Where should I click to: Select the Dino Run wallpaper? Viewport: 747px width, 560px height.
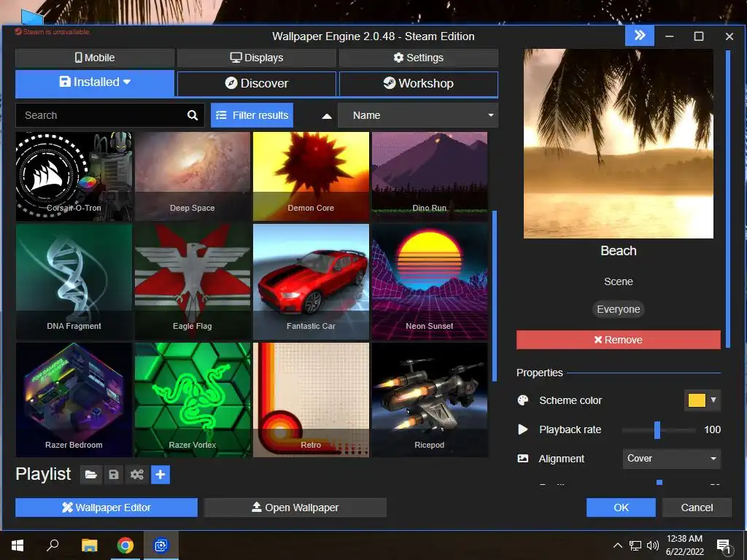(430, 176)
